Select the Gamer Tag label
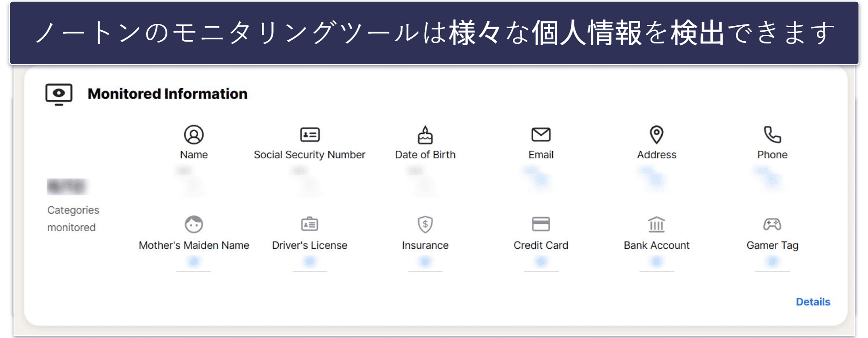This screenshot has width=868, height=338. (x=773, y=245)
